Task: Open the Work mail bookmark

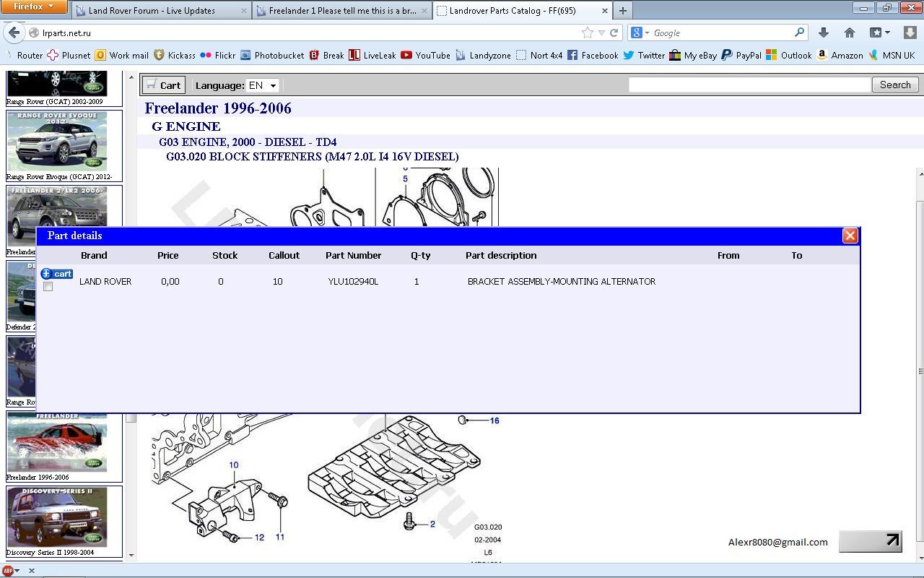Action: (122, 55)
